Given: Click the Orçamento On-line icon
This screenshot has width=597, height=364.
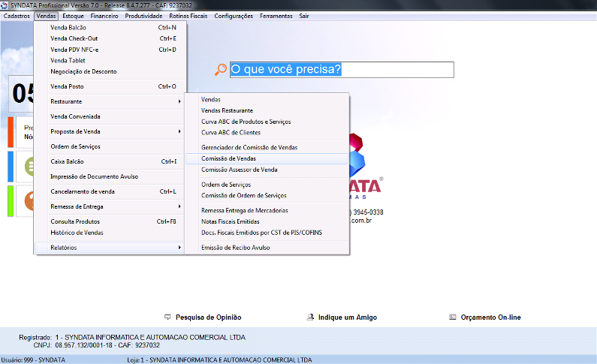Looking at the screenshot, I should click(x=452, y=317).
